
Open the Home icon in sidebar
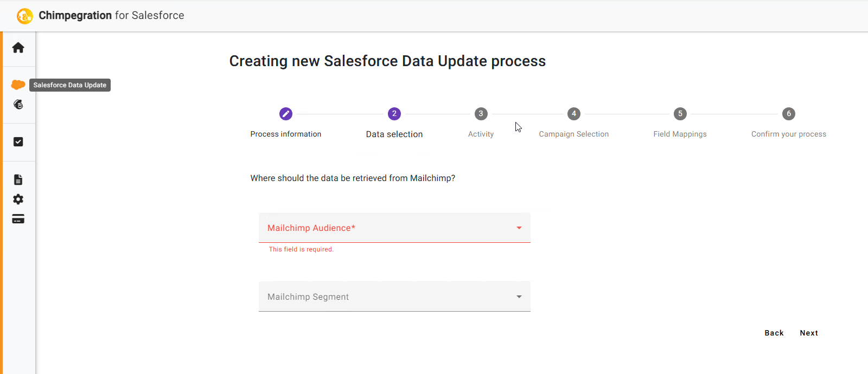18,48
